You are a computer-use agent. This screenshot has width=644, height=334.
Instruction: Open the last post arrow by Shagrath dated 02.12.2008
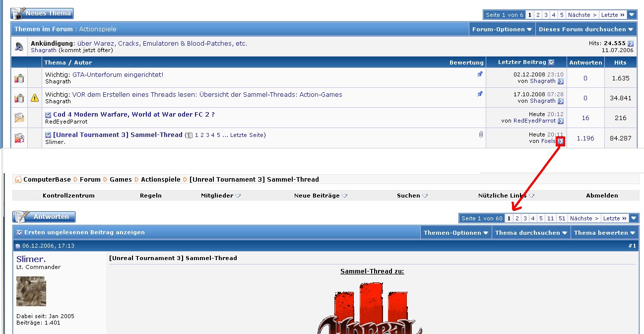(x=561, y=81)
